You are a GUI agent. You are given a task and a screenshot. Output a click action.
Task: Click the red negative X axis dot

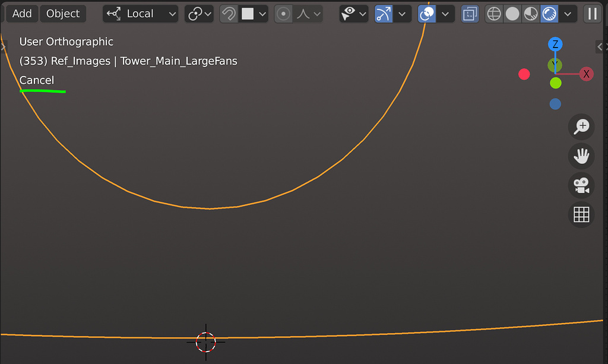click(524, 74)
